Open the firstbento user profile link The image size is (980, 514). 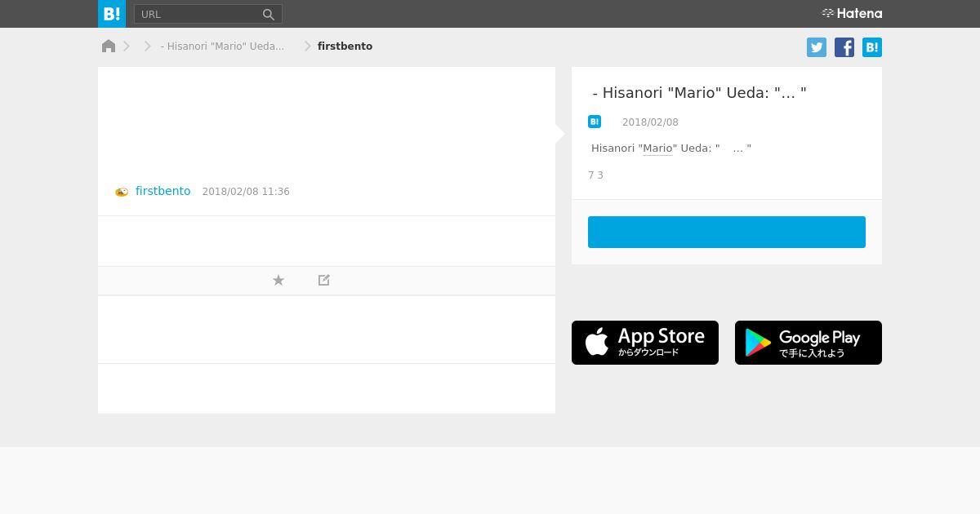pos(163,191)
